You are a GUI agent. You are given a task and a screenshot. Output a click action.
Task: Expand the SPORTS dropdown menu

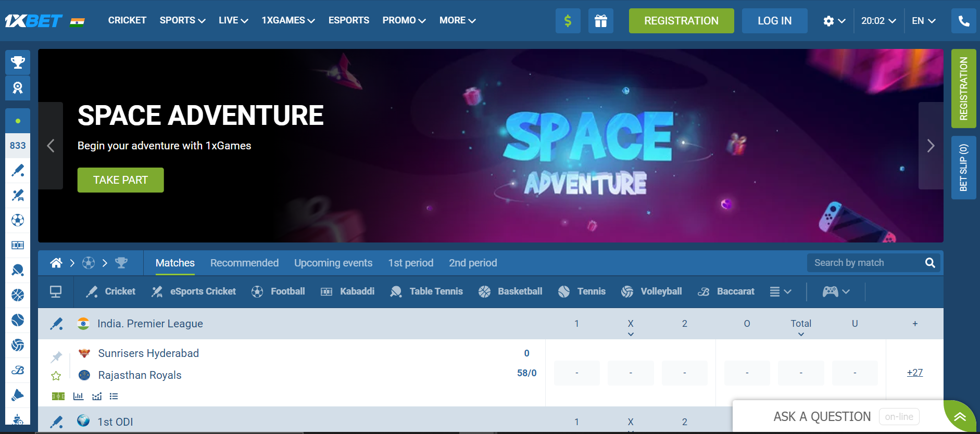tap(182, 20)
